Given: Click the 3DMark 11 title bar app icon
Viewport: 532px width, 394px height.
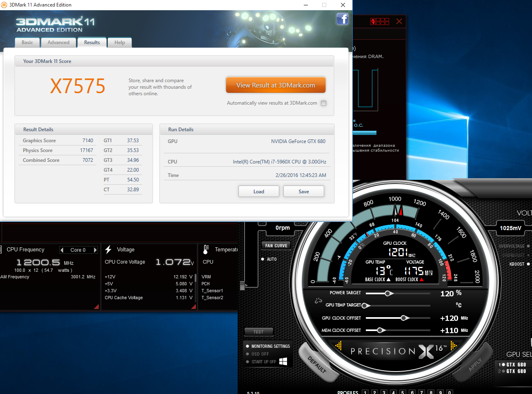Looking at the screenshot, I should pyautogui.click(x=4, y=5).
